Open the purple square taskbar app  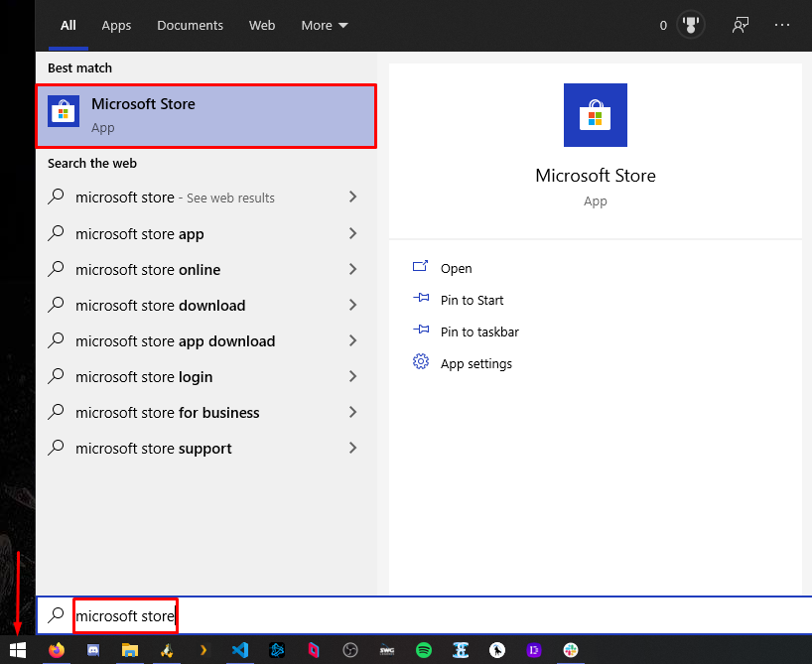(x=534, y=650)
